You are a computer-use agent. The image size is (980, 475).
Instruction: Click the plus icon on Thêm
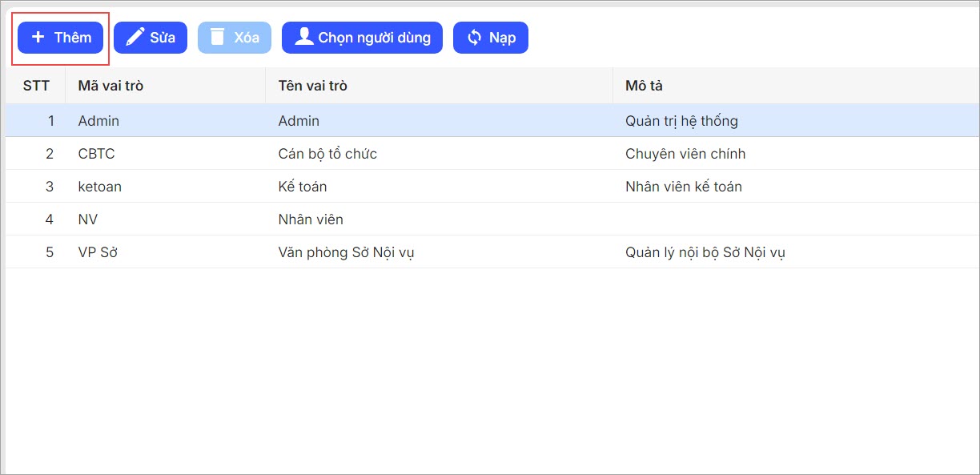[x=38, y=38]
